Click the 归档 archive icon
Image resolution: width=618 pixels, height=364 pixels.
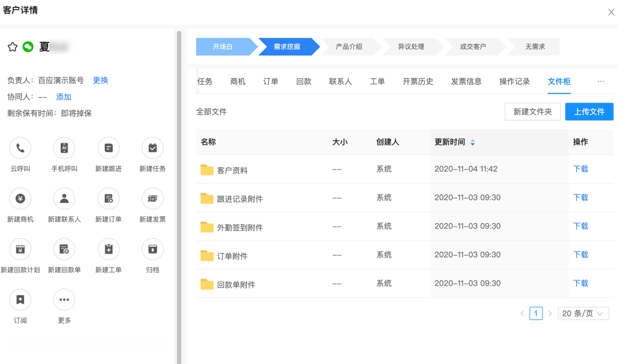[x=153, y=249]
